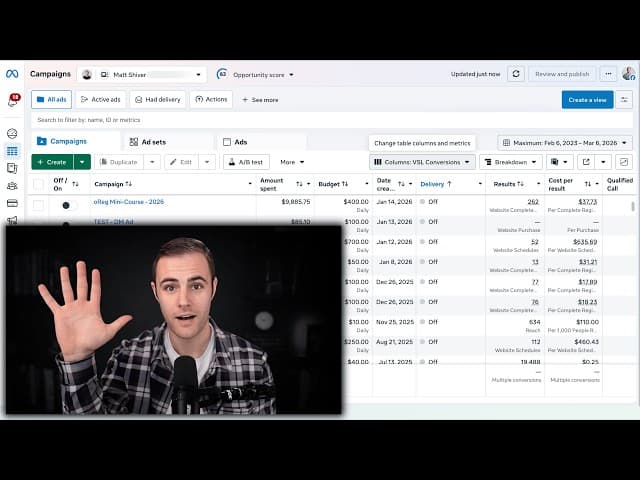The height and width of the screenshot is (480, 640).
Task: Open the oReg Mini-Course - 2026 campaign link
Action: coord(129,202)
